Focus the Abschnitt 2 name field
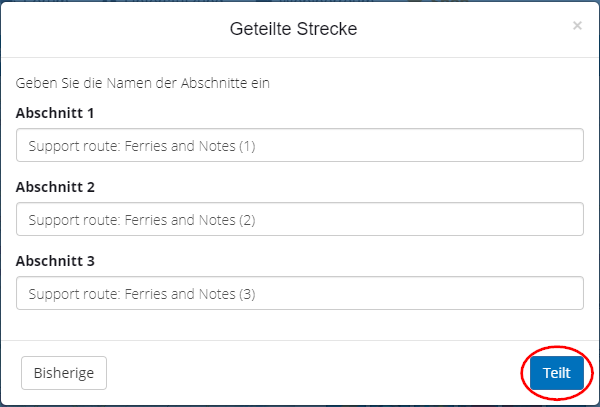600x407 pixels. 300,220
